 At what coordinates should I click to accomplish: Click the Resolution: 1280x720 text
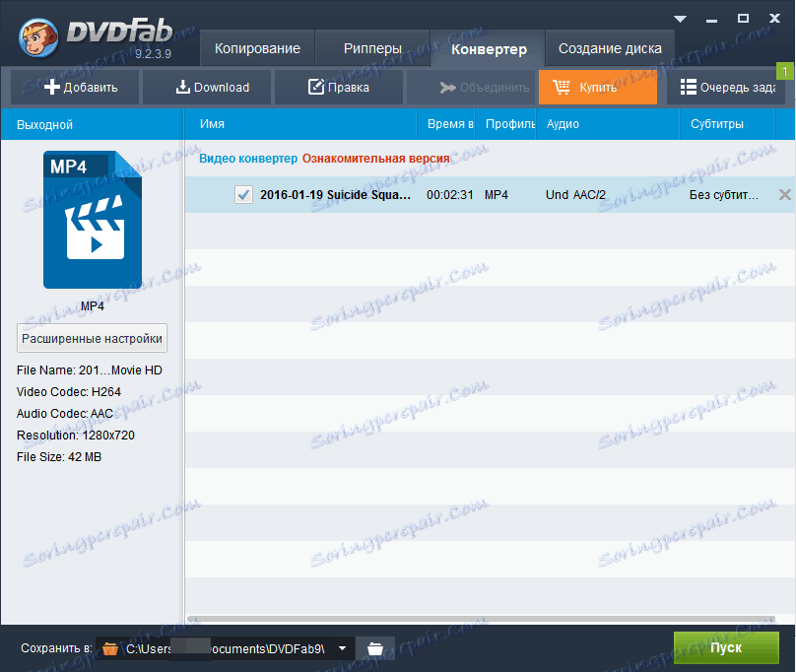tap(76, 436)
